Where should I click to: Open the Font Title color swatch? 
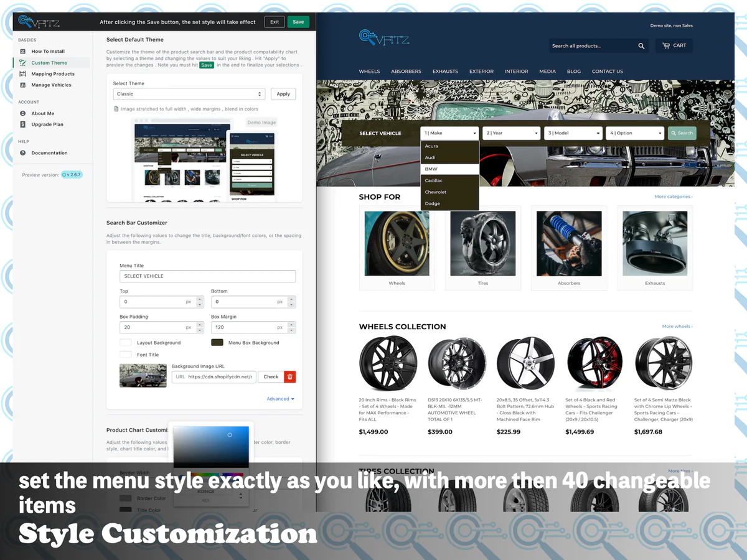coord(126,355)
